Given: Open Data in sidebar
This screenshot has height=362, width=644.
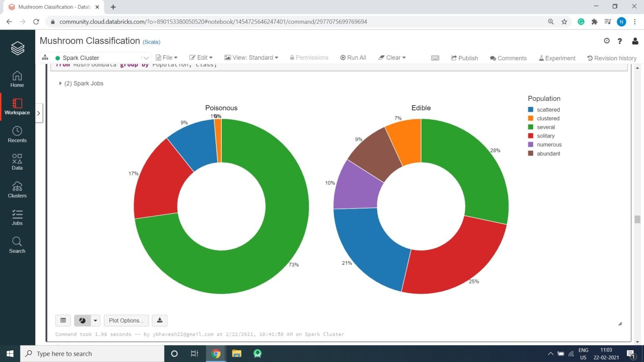Looking at the screenshot, I should coord(17,162).
